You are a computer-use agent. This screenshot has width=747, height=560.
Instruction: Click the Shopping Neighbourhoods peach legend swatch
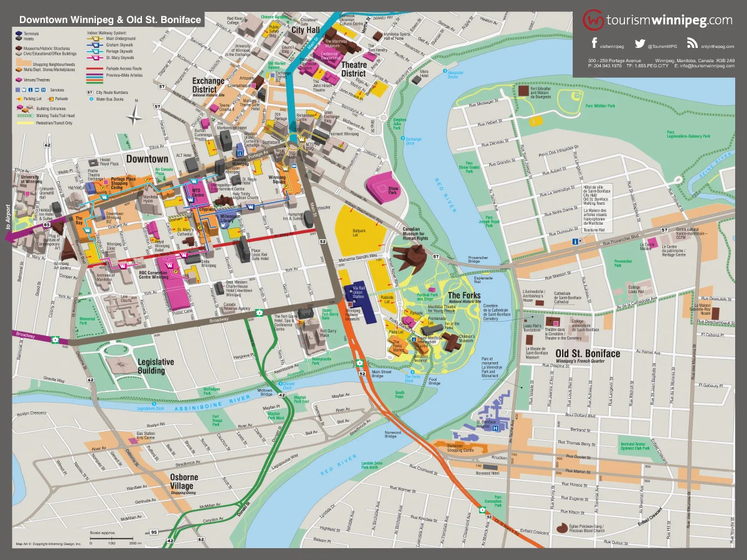click(24, 62)
